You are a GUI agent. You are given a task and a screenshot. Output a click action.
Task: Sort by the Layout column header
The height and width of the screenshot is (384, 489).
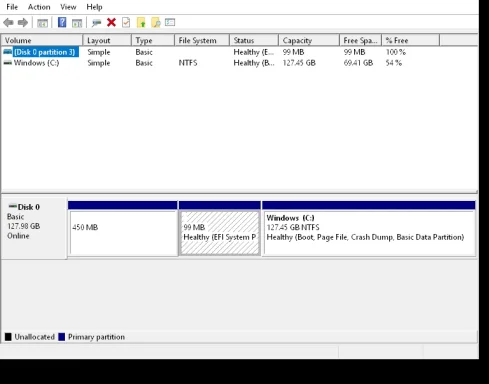click(x=107, y=40)
